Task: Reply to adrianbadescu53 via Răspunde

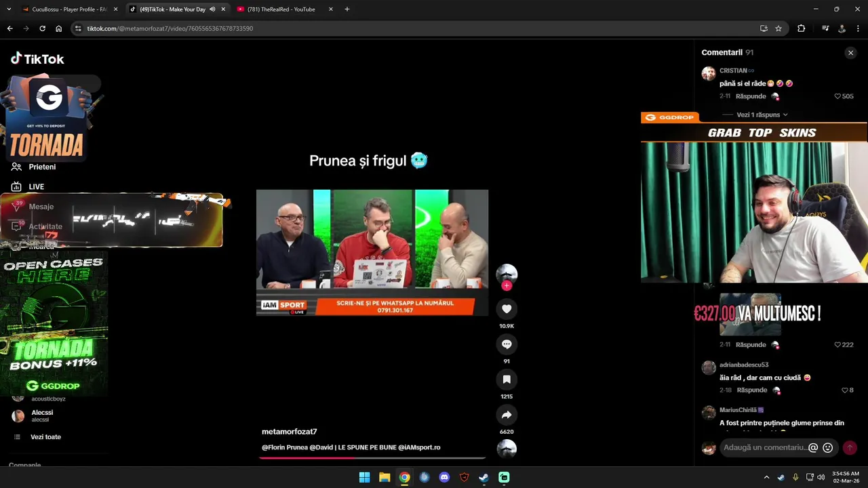Action: point(751,390)
